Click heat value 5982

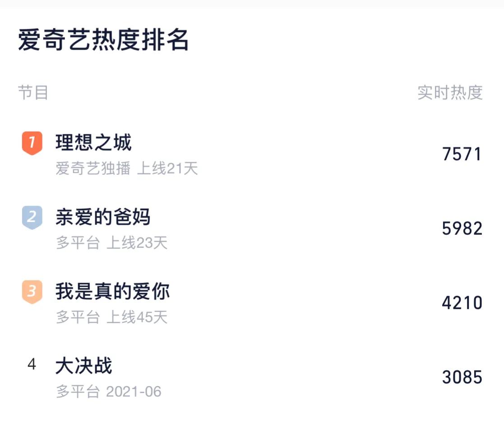462,228
